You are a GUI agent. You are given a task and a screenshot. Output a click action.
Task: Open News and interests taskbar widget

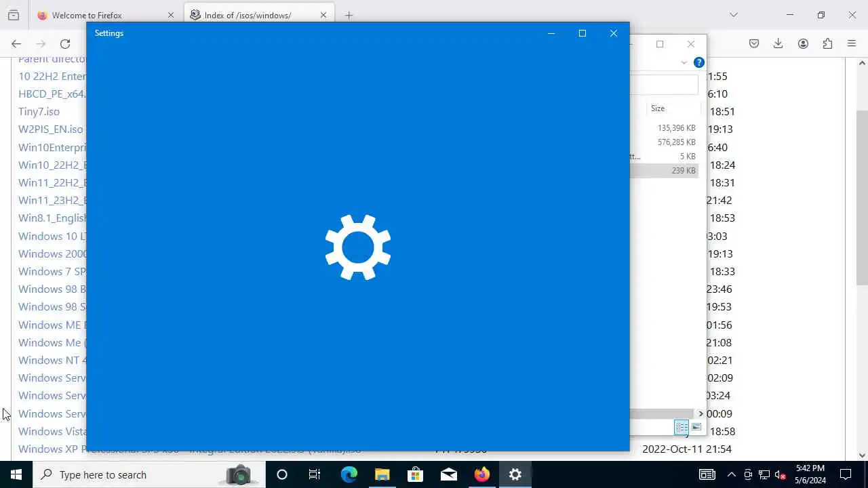[707, 474]
